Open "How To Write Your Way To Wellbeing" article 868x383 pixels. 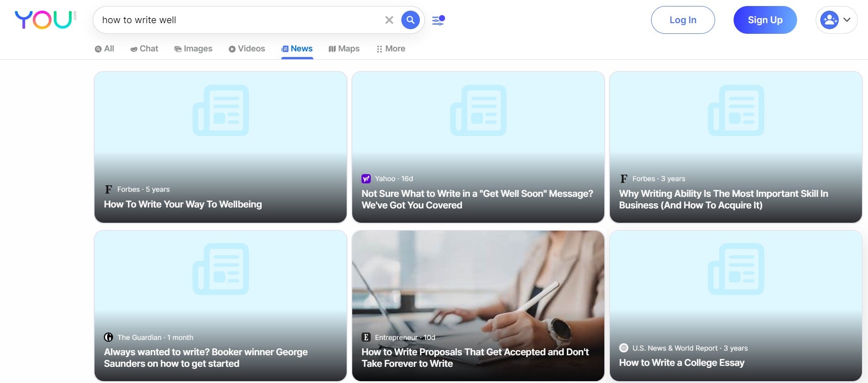pyautogui.click(x=183, y=204)
